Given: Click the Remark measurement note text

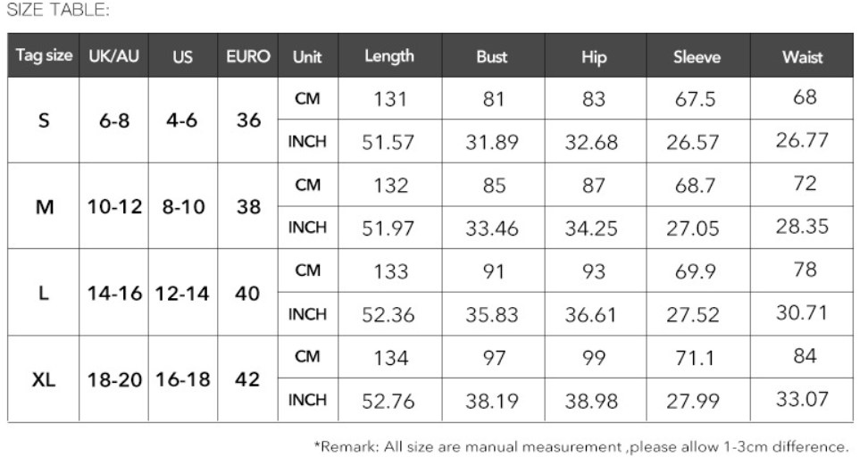Looking at the screenshot, I should [x=581, y=446].
